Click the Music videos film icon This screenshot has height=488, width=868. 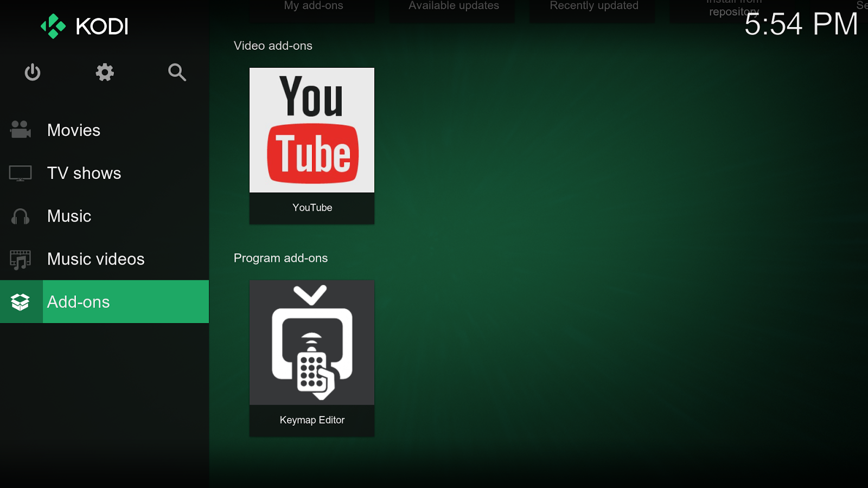pos(21,260)
